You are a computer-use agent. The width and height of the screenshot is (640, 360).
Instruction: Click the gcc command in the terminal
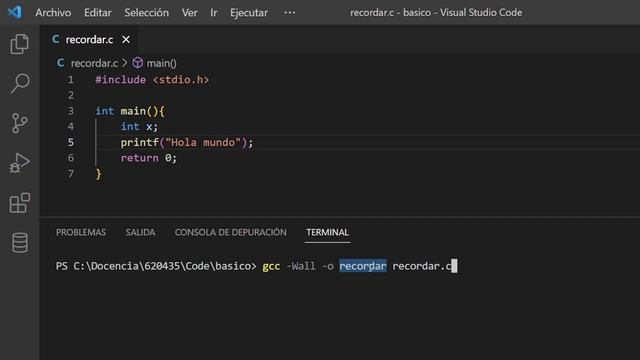[x=271, y=266]
